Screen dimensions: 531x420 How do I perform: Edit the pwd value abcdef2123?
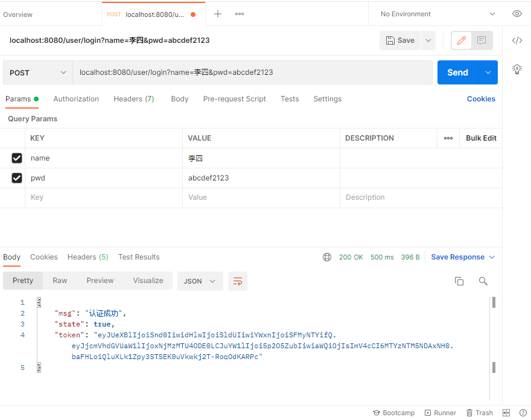[x=261, y=178]
